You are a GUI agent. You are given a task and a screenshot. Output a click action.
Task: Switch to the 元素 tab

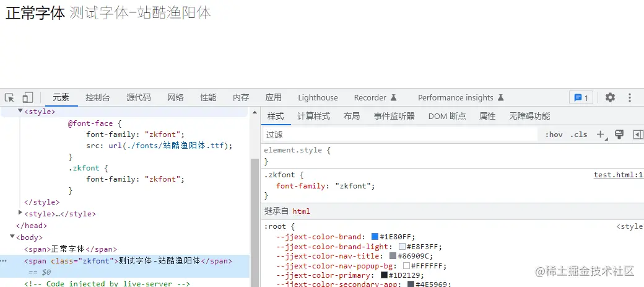coord(61,97)
